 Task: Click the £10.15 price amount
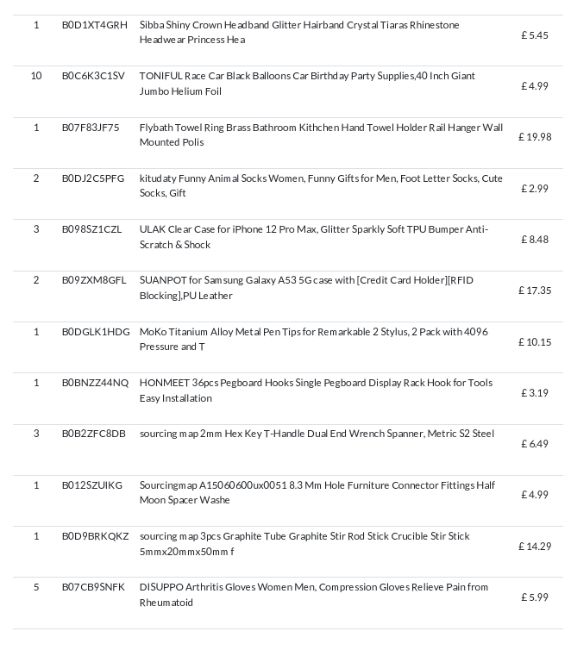pyautogui.click(x=535, y=342)
